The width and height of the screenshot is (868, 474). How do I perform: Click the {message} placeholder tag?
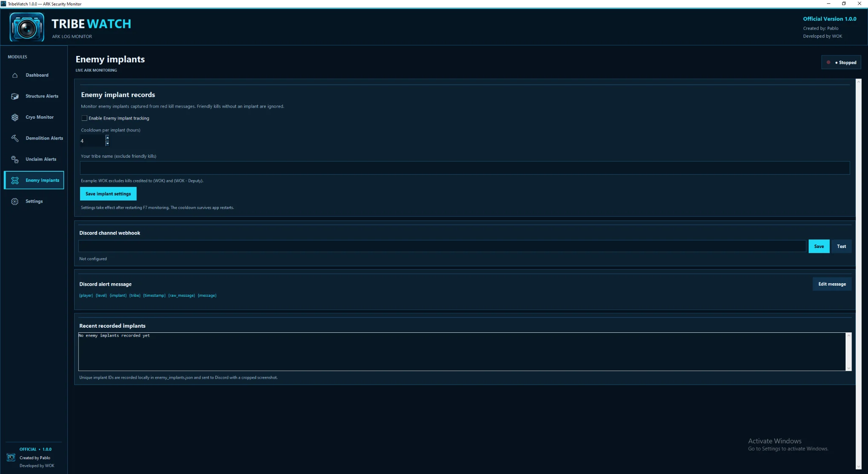(207, 296)
